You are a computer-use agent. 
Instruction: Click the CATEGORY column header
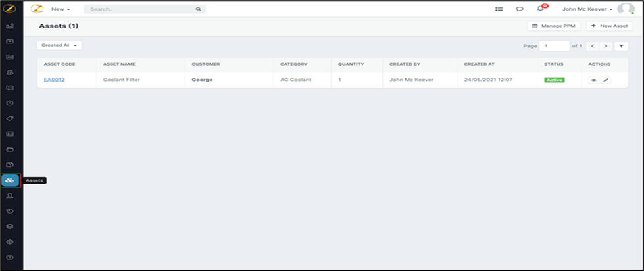pos(293,64)
